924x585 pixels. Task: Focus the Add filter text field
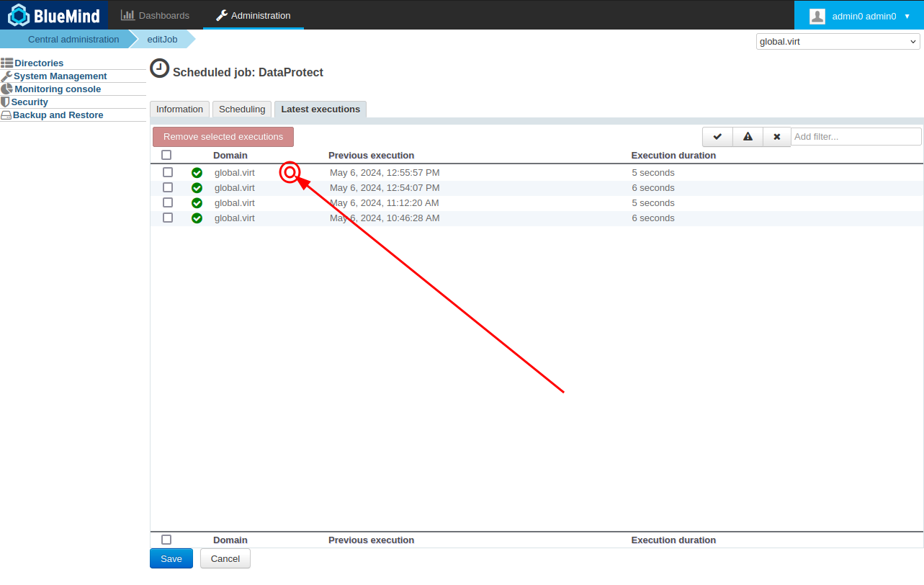click(856, 137)
